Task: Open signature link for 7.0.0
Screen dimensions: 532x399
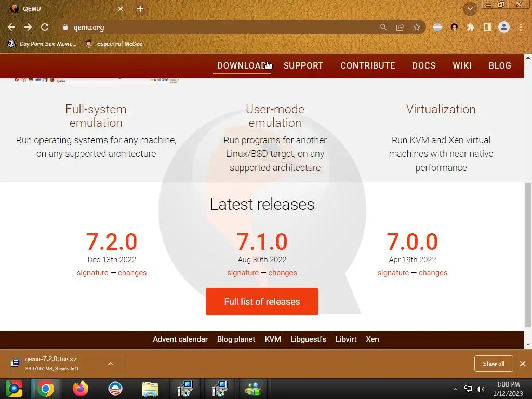Action: tap(393, 273)
